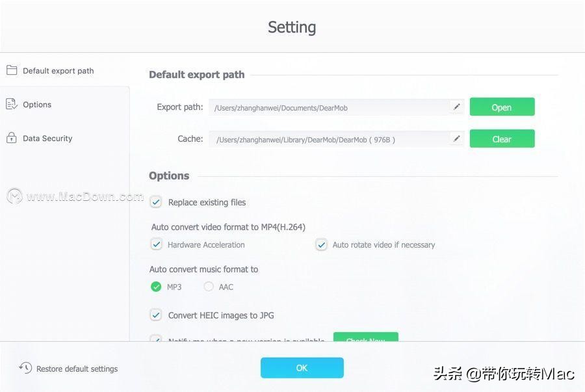
Task: Uncheck Convert HEIC images to JPG
Action: pyautogui.click(x=156, y=315)
